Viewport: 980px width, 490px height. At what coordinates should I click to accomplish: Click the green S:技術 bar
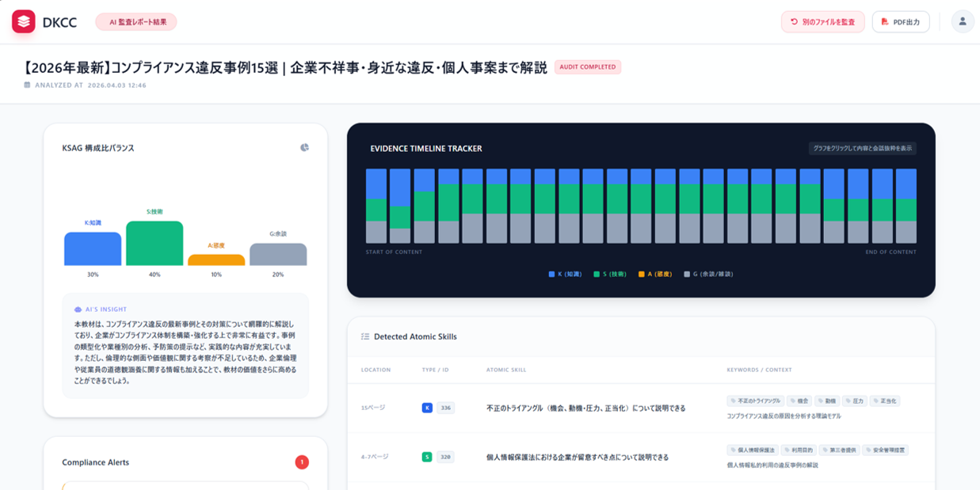154,243
